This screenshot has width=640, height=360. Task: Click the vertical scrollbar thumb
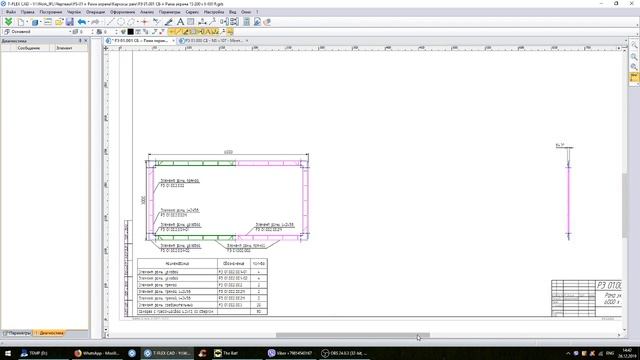(624, 205)
